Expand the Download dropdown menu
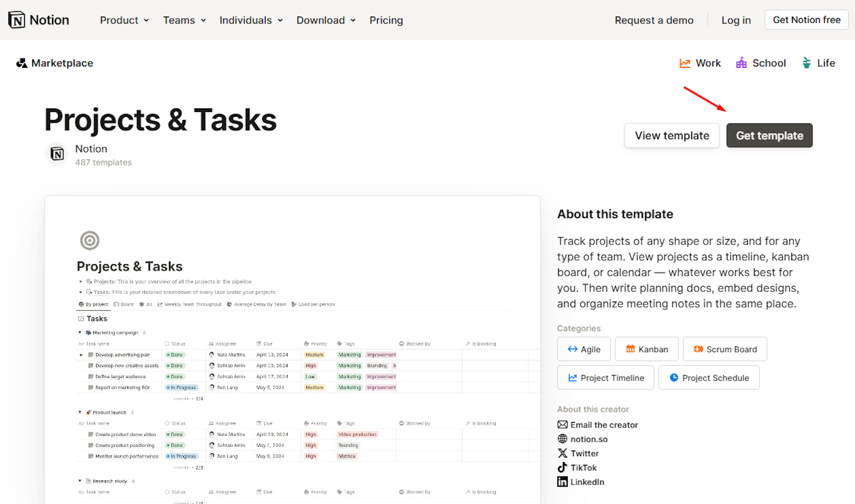The image size is (855, 504). (x=326, y=20)
